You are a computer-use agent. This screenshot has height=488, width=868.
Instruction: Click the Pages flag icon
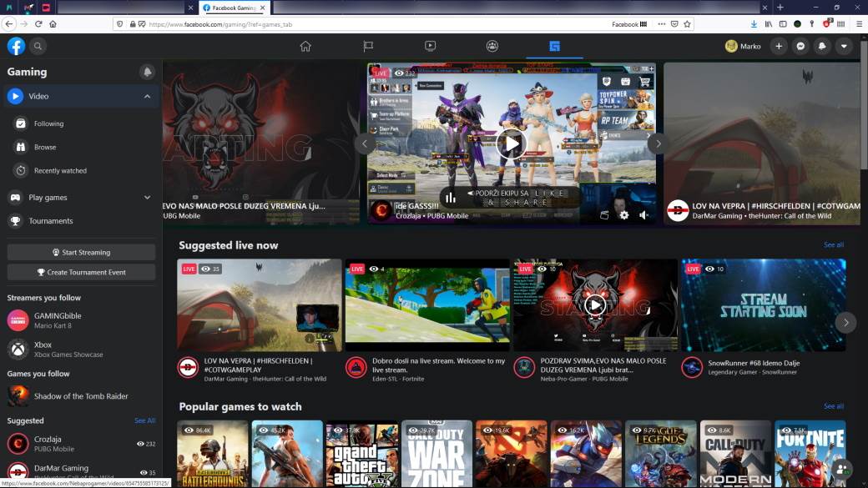[x=368, y=46]
